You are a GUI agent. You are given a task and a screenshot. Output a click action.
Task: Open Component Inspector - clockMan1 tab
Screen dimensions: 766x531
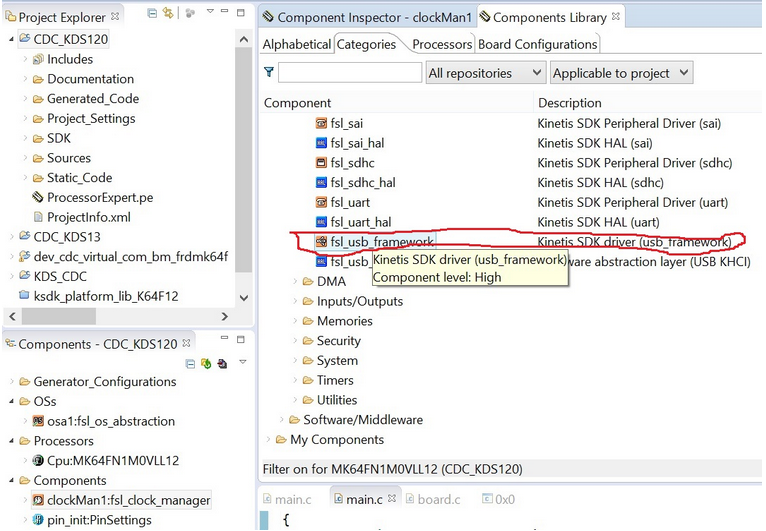pos(367,18)
